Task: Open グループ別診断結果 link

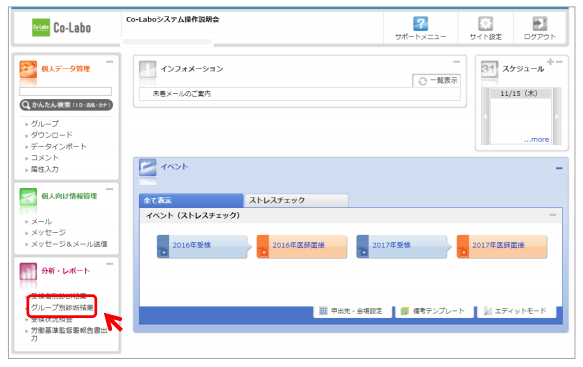Action: coord(62,308)
